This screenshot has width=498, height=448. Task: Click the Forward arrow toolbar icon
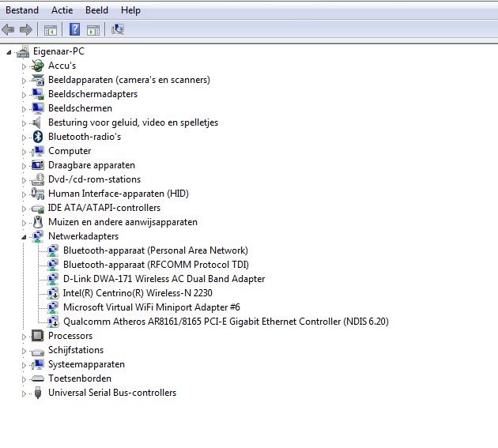(x=26, y=30)
